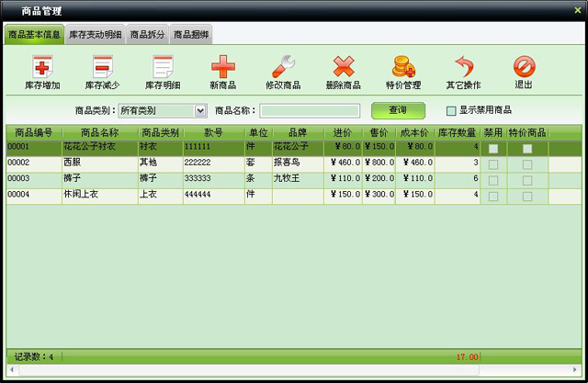Click the 删除商品 red X icon

[x=343, y=68]
